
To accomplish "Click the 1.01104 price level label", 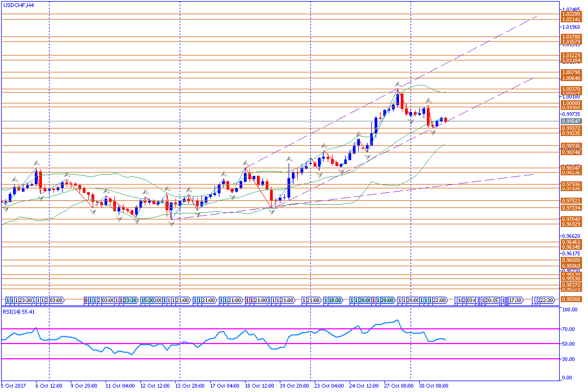I will click(571, 60).
